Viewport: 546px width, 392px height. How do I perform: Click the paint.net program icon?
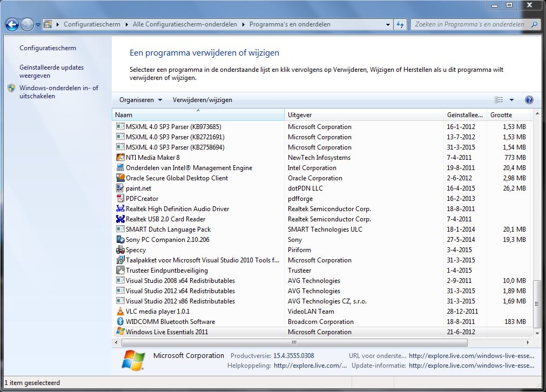tap(120, 188)
